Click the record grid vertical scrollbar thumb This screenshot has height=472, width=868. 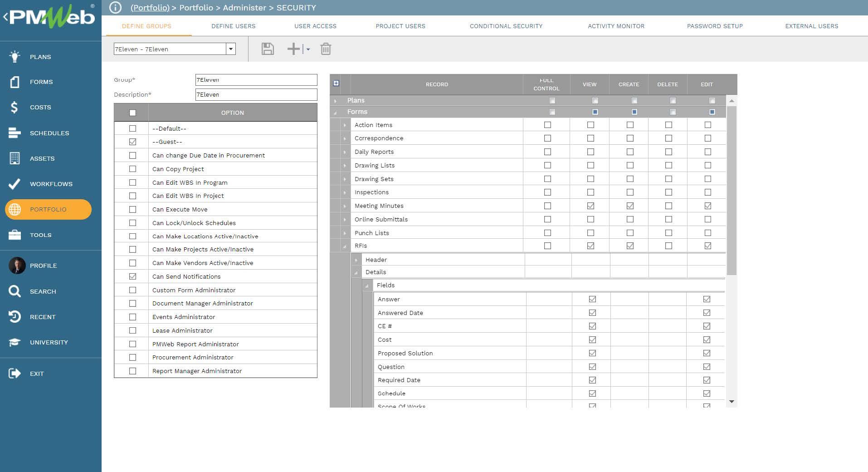[731, 191]
